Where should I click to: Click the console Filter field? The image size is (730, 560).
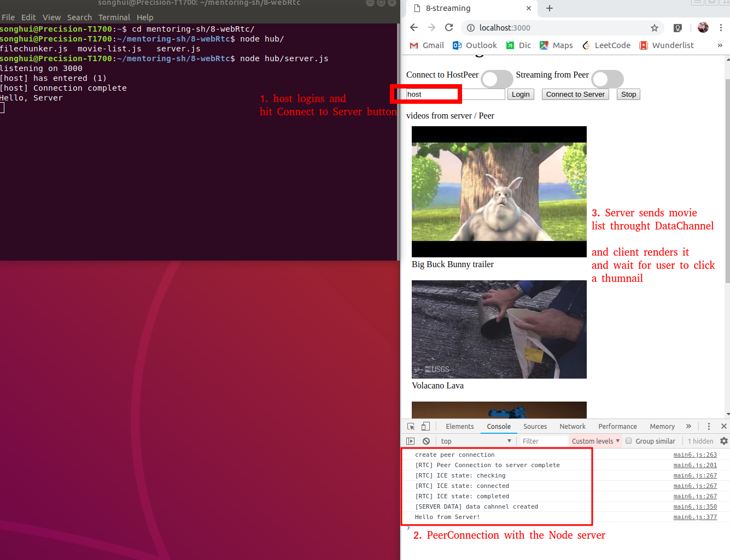pos(543,441)
